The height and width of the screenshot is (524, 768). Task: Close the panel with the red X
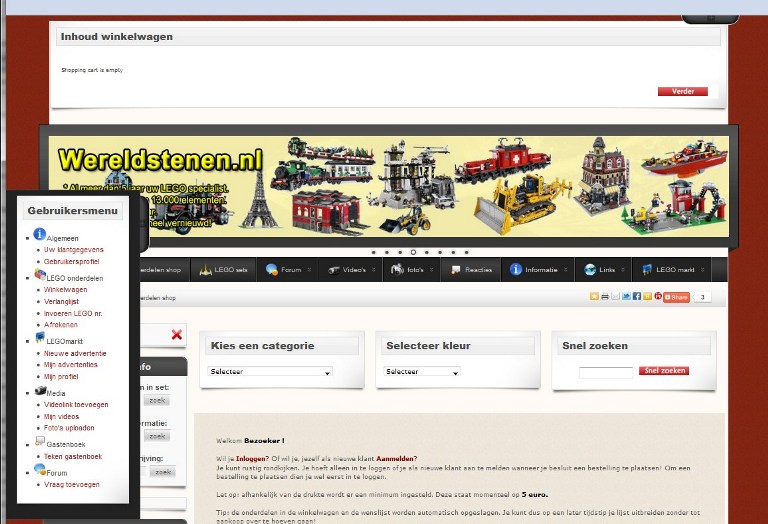(x=177, y=334)
